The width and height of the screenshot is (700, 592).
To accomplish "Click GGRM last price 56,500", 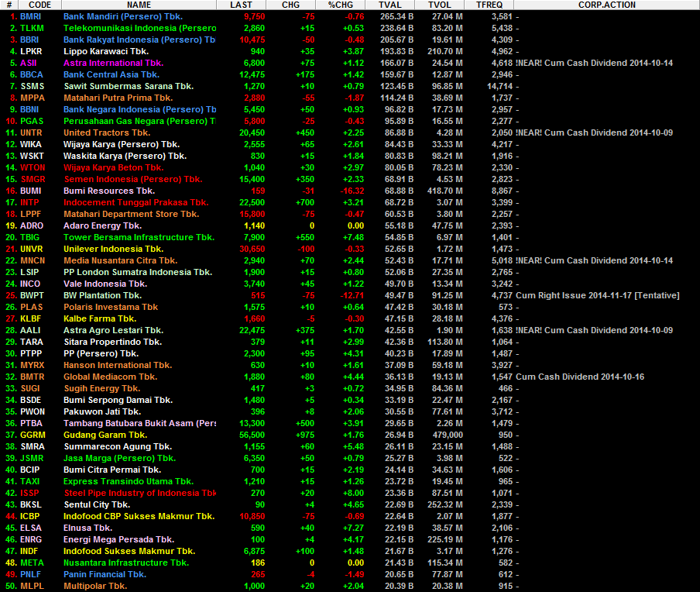I will (x=252, y=435).
